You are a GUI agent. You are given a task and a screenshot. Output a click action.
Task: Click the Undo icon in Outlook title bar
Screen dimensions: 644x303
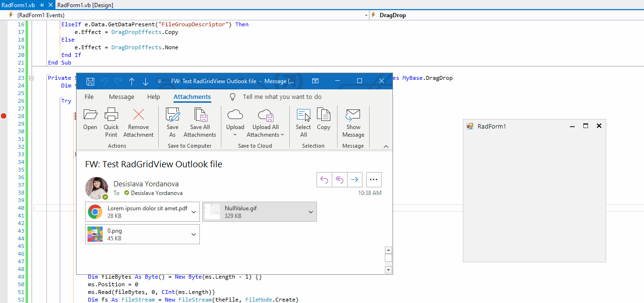[x=104, y=81]
